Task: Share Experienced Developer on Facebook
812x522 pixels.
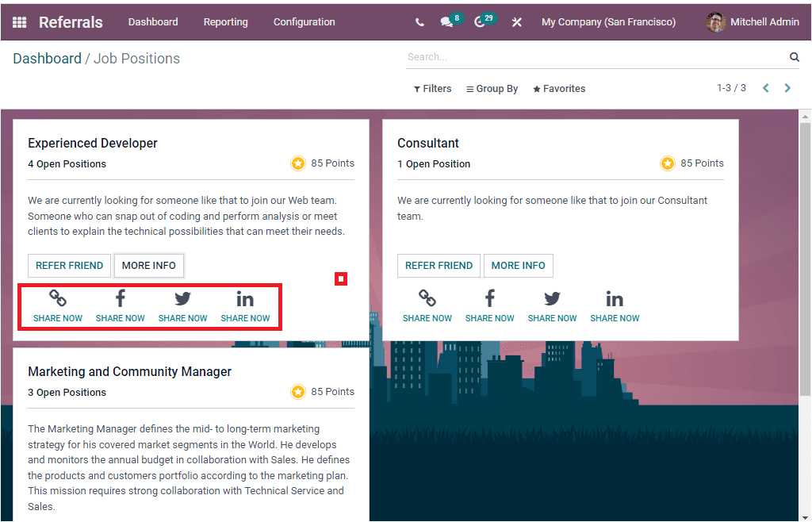Action: pos(120,305)
